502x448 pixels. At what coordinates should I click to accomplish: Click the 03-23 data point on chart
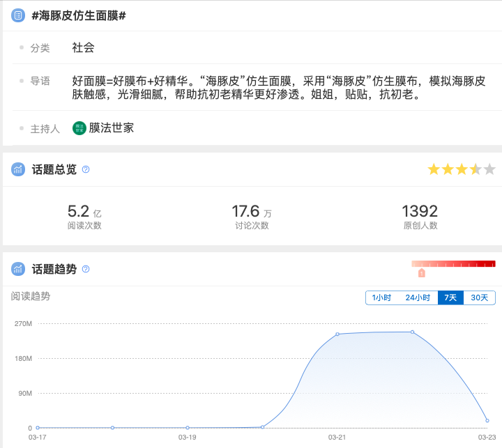487,420
